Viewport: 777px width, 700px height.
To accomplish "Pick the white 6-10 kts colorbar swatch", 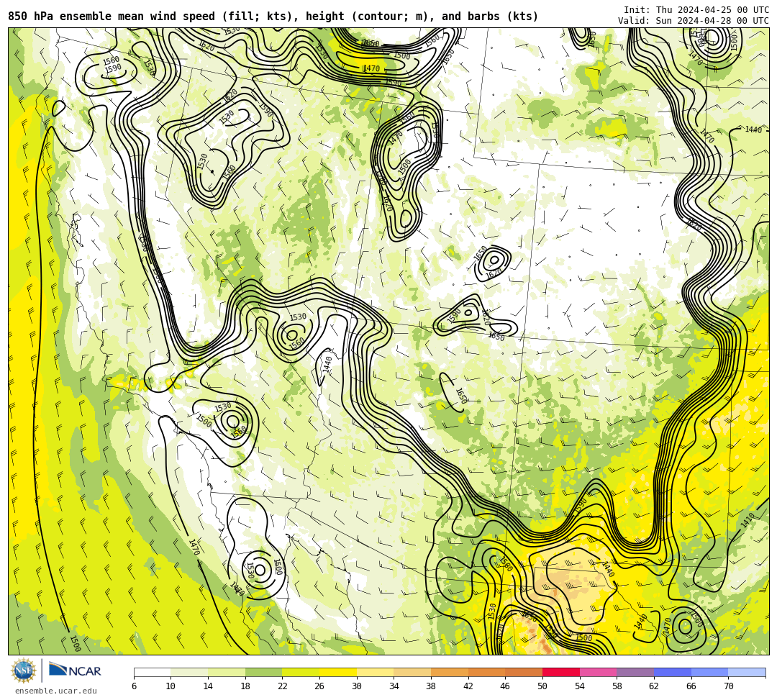I will (152, 672).
